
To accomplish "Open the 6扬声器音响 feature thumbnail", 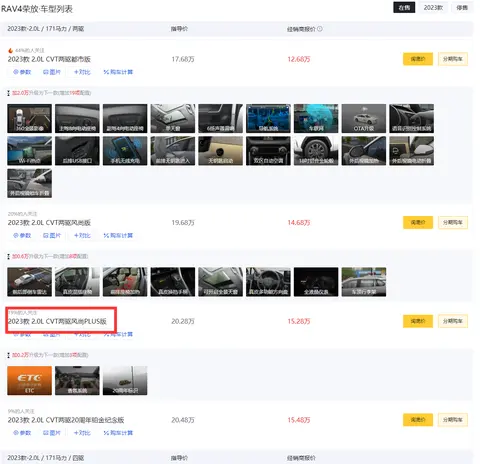I will 221,118.
